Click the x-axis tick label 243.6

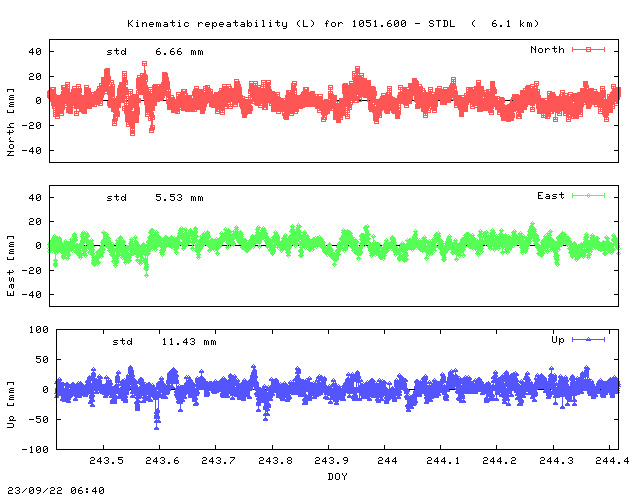click(x=162, y=460)
